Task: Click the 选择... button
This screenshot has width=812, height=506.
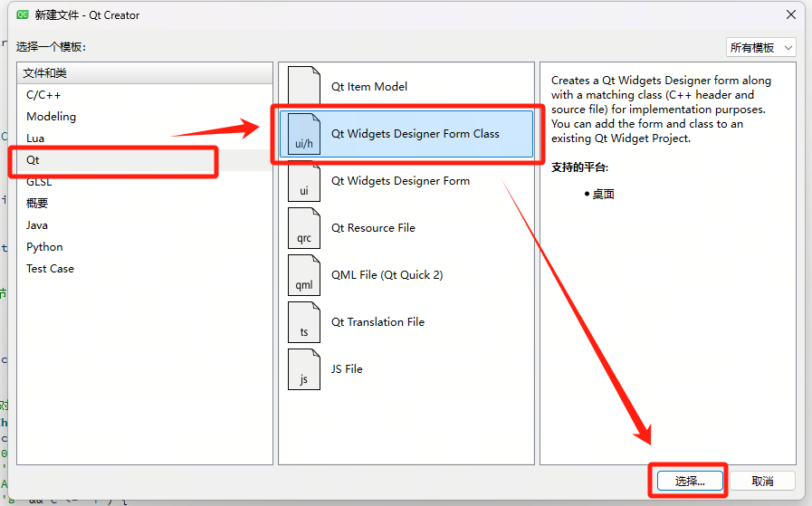Action: 690,482
